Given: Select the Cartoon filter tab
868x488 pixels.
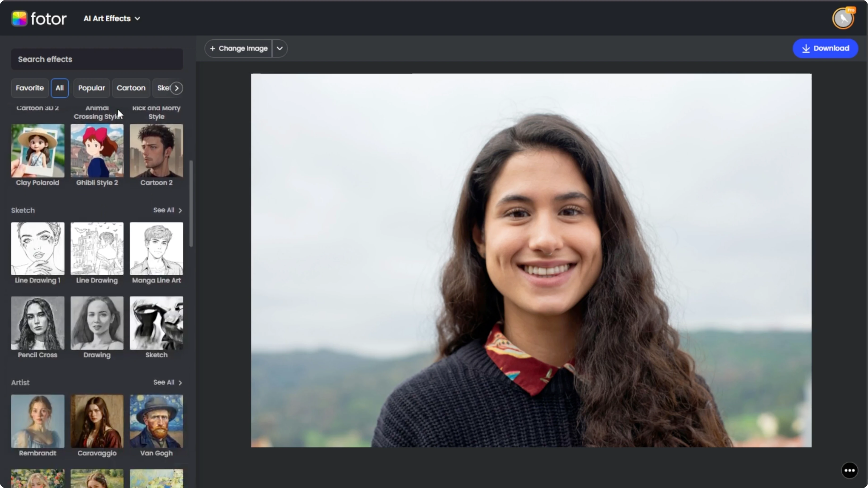Looking at the screenshot, I should coord(131,88).
